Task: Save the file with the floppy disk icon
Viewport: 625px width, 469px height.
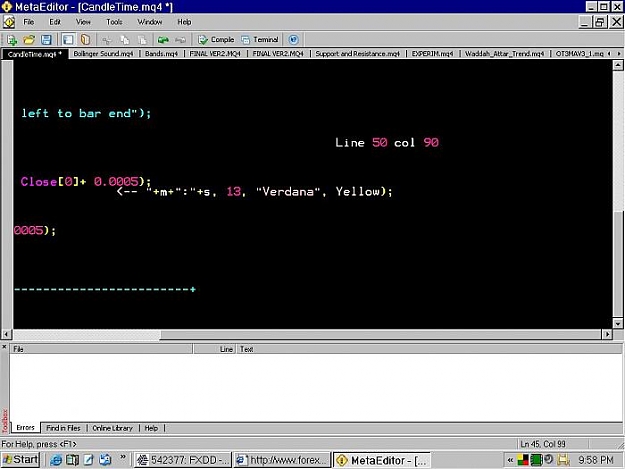Action: point(46,39)
